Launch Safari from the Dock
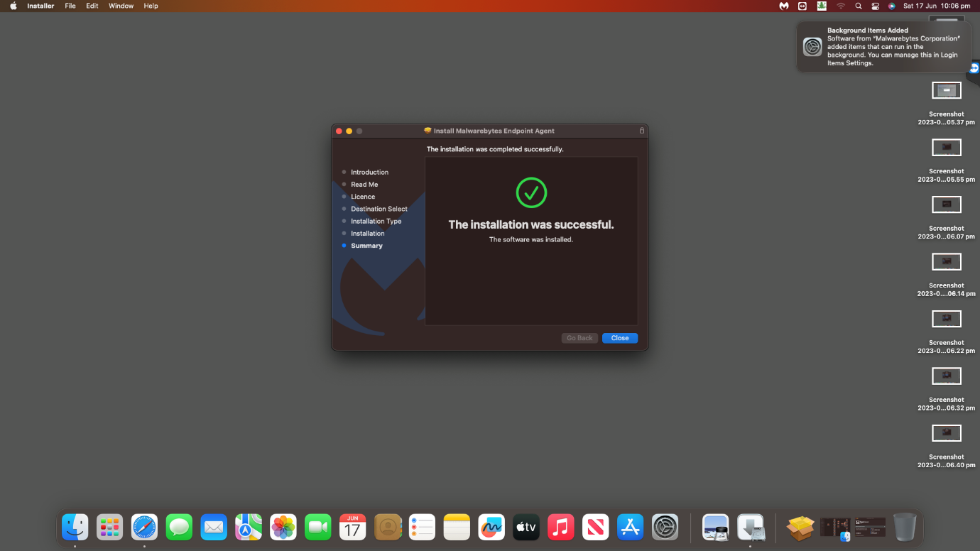The image size is (980, 551). pyautogui.click(x=144, y=527)
